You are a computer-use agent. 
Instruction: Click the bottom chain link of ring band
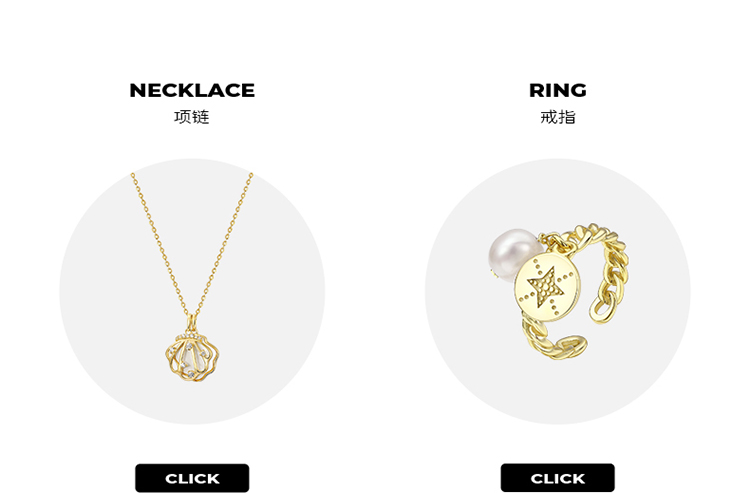point(569,346)
